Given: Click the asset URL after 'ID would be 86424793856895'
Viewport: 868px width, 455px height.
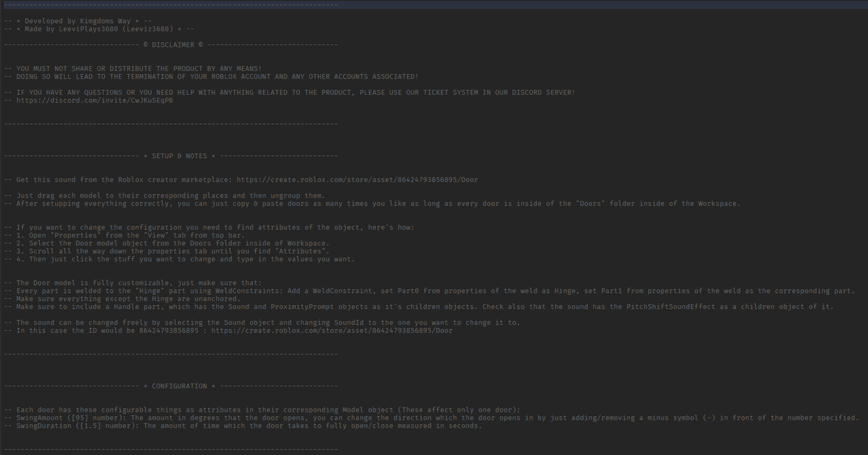Looking at the screenshot, I should pos(332,331).
